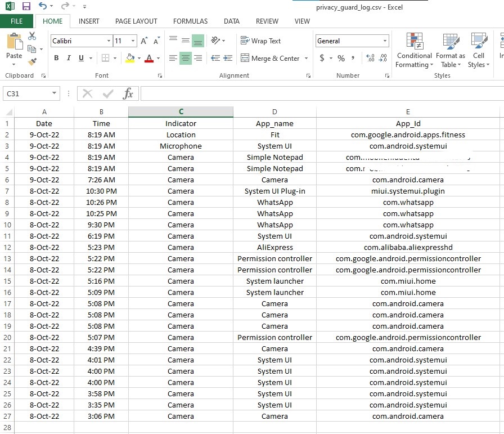
Task: Expand the Name Box dropdown arrow
Action: pyautogui.click(x=55, y=93)
